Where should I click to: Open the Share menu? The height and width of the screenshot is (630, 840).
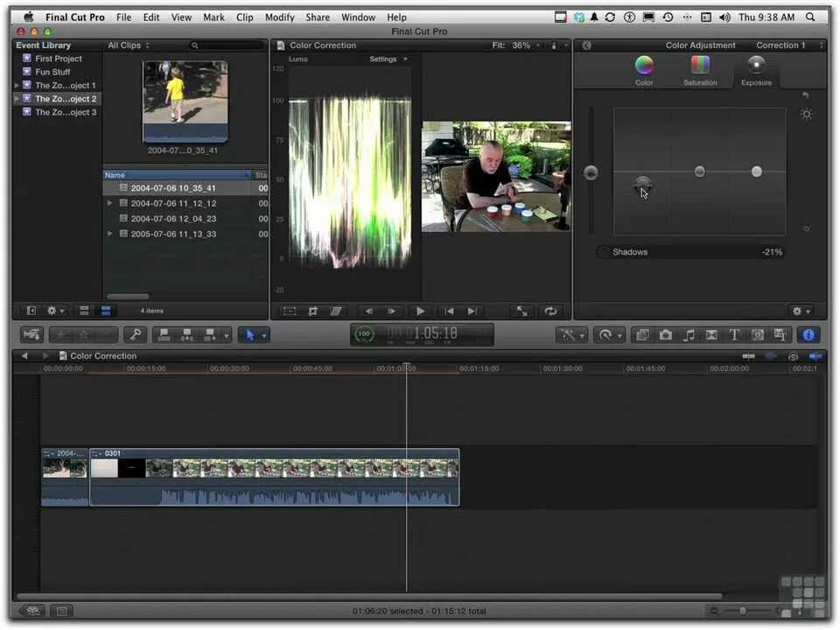point(318,17)
